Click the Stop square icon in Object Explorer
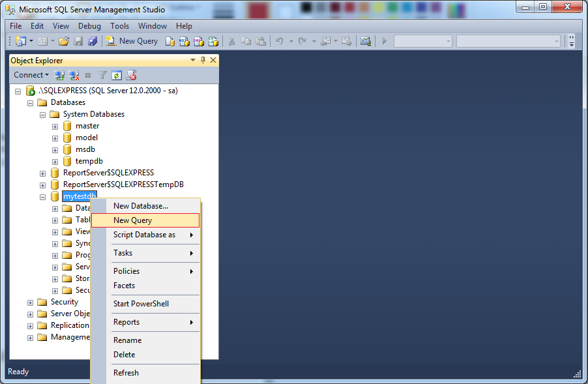588x384 pixels. point(88,76)
